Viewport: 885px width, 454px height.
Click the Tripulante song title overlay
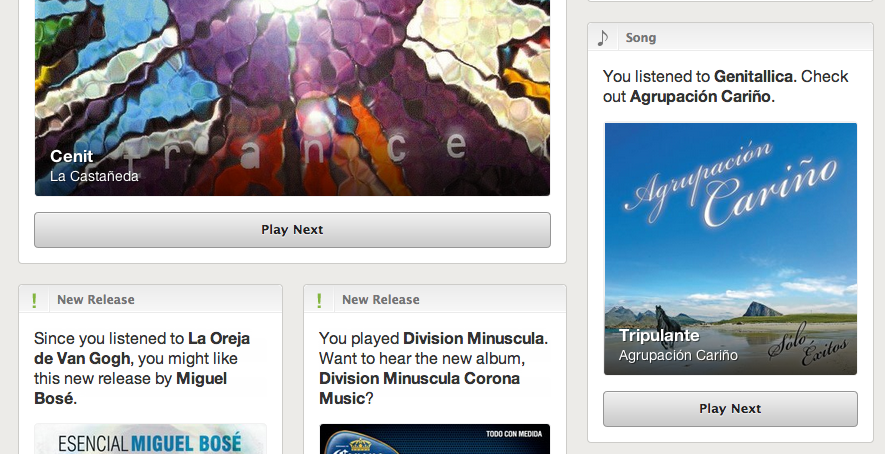point(659,335)
